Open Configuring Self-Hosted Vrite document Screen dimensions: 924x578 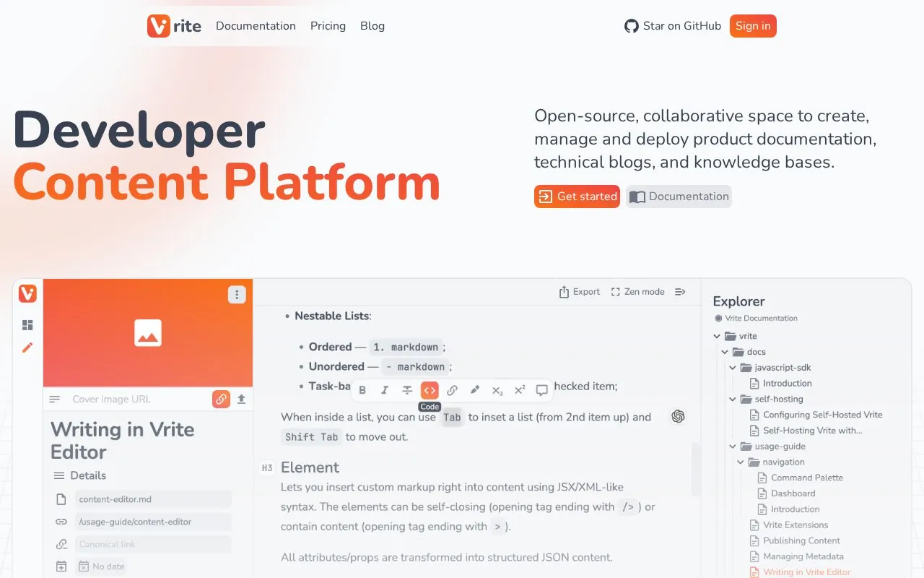(x=816, y=415)
